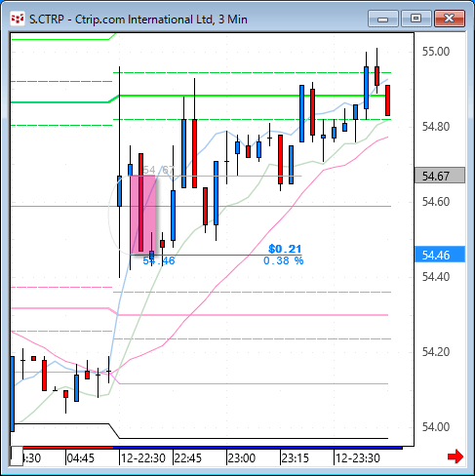Click the 04:45 time axis label

tap(81, 458)
